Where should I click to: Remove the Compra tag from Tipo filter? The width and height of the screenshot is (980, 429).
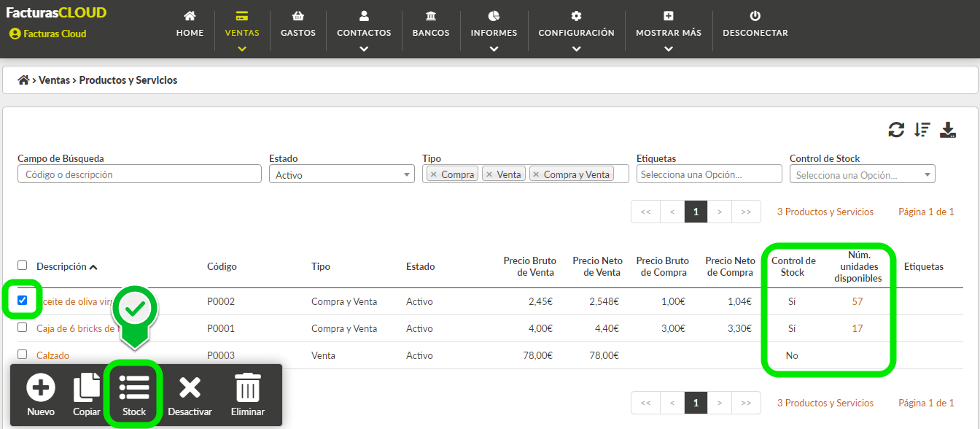(433, 174)
